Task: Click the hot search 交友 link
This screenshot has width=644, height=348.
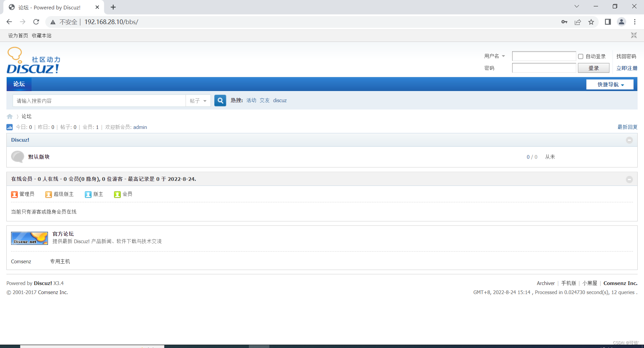Action: click(264, 100)
